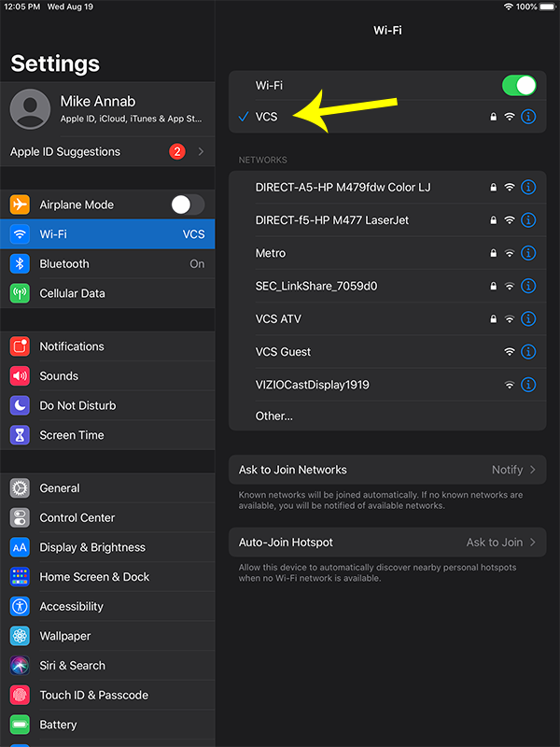Open info icon next to Metro network

pos(528,253)
